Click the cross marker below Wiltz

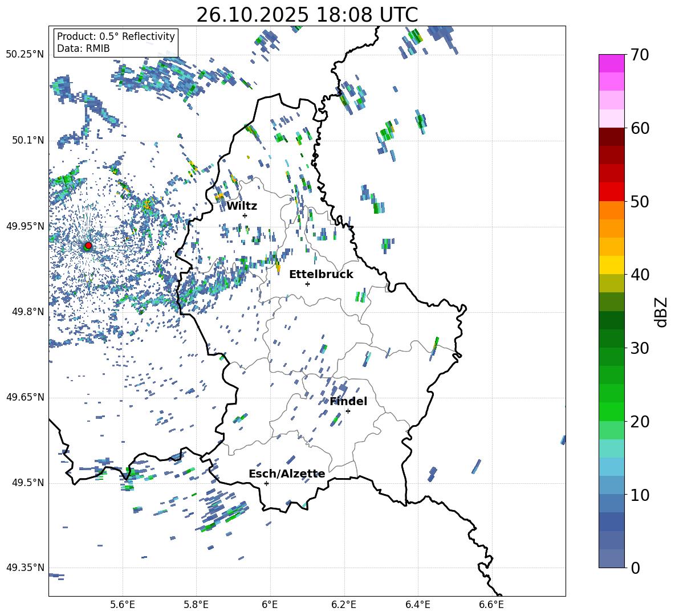click(245, 215)
